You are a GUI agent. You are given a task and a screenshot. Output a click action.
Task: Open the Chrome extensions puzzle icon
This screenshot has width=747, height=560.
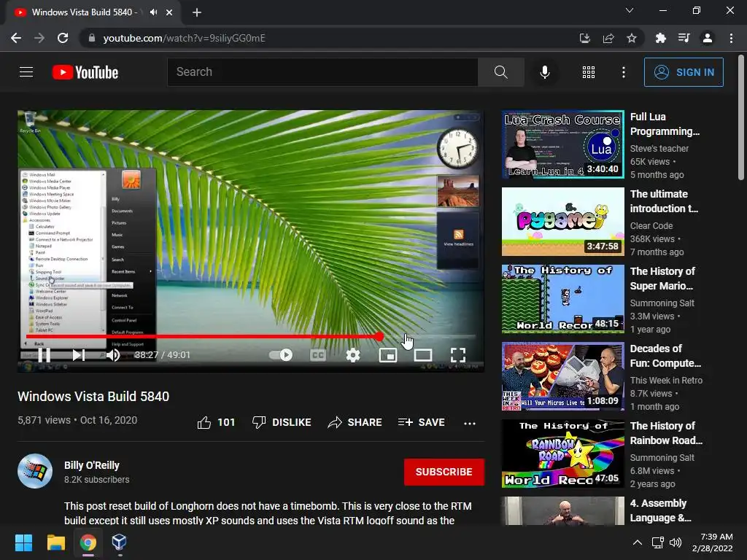tap(660, 38)
